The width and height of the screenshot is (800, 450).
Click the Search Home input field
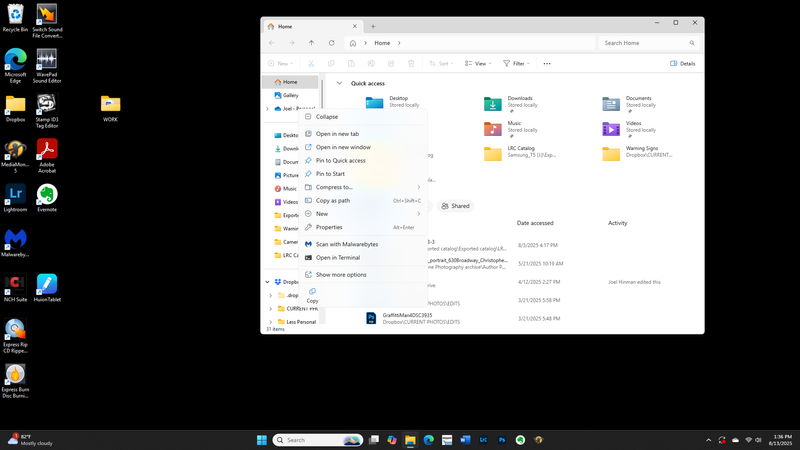pyautogui.click(x=650, y=43)
